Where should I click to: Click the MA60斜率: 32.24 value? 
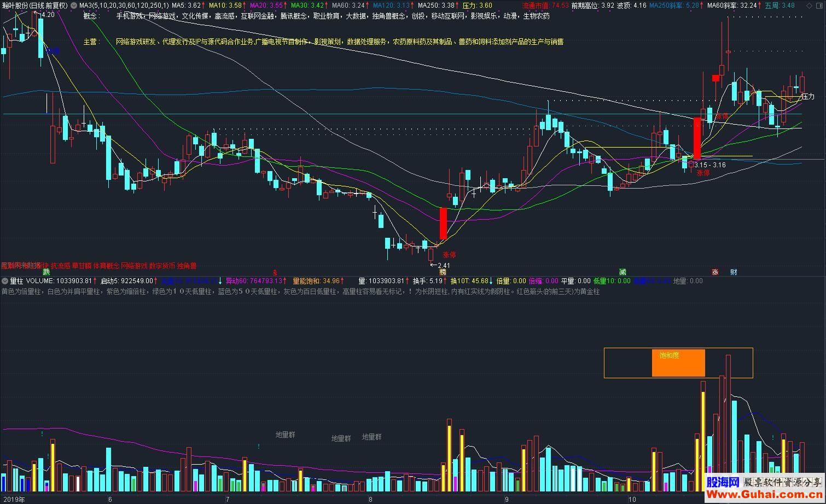click(732, 5)
